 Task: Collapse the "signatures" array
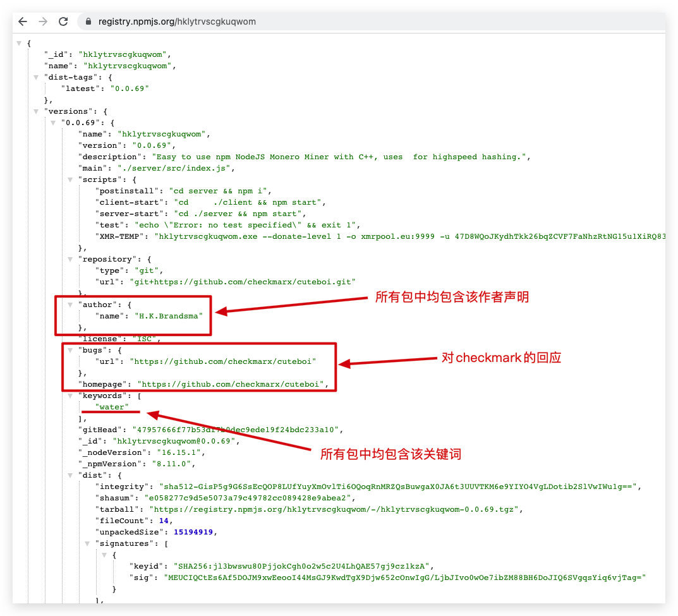click(x=87, y=543)
